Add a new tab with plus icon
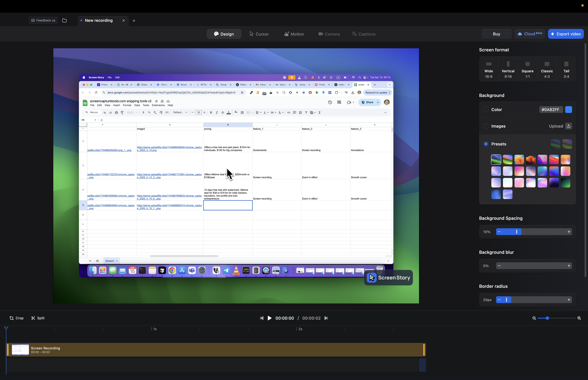This screenshot has width=588, height=380. point(134,21)
